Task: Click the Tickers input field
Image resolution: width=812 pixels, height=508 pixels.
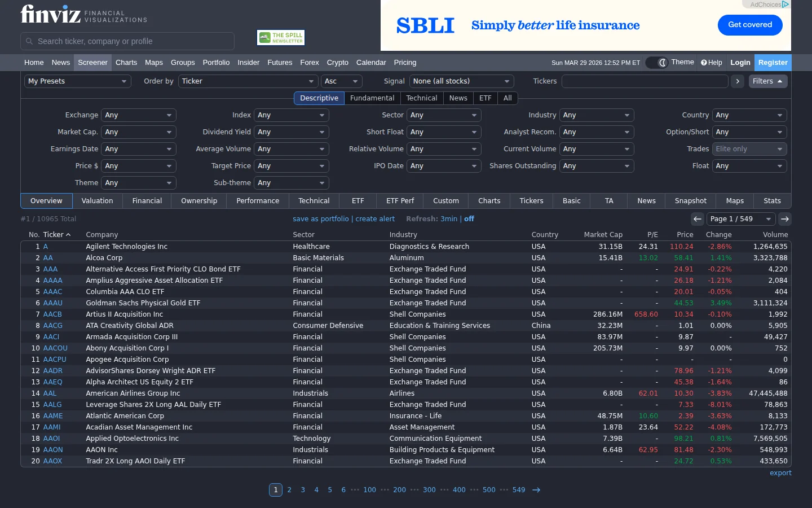Action: 645,81
